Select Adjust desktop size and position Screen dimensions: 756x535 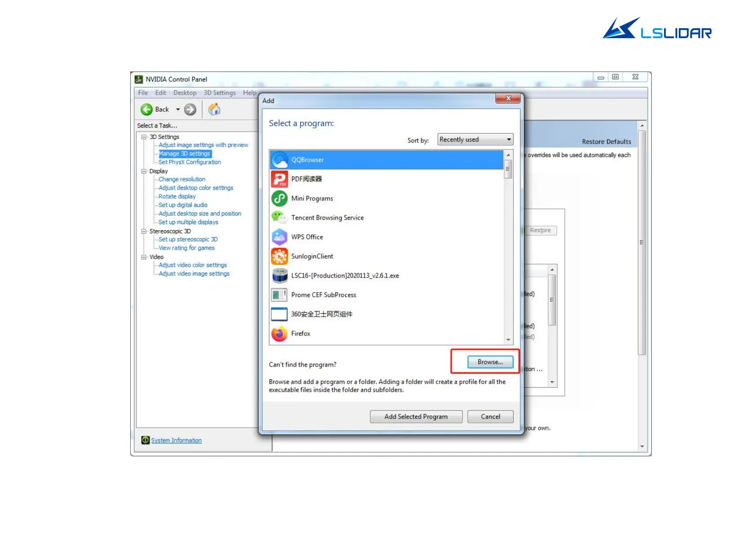tap(200, 214)
